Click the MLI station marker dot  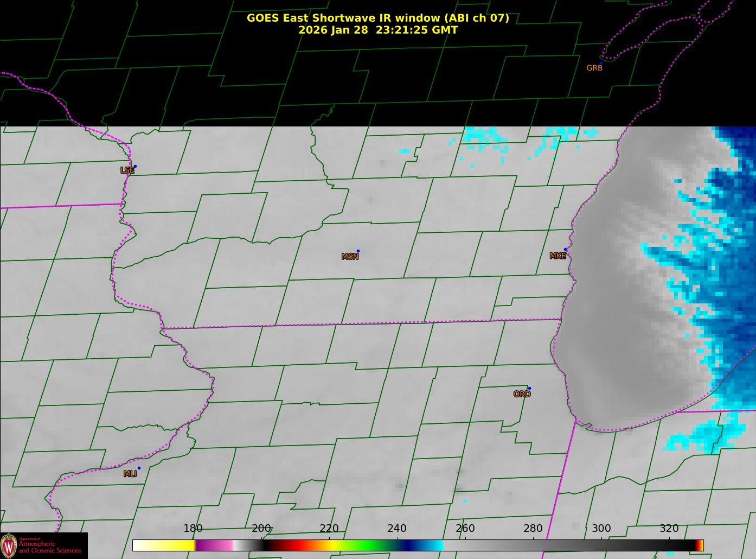coord(139,468)
